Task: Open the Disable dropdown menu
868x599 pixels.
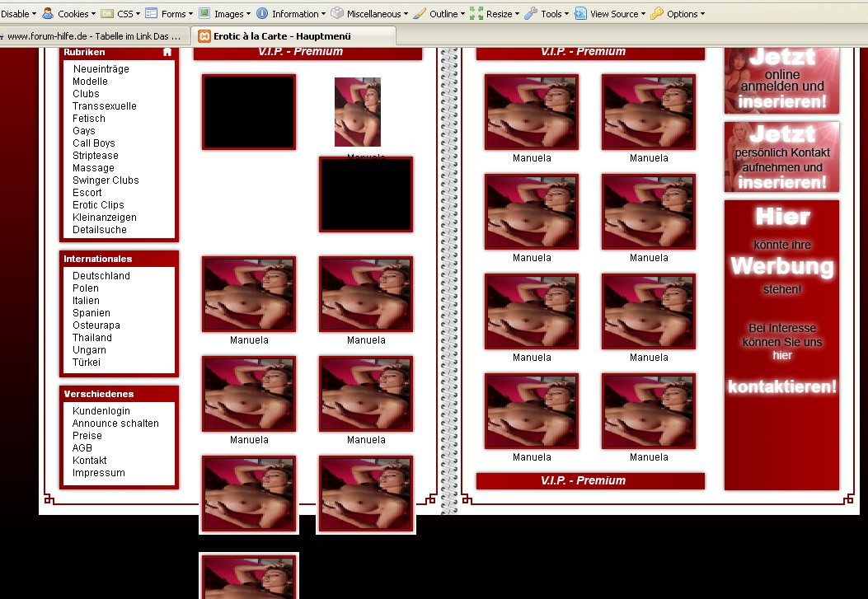Action: point(18,13)
